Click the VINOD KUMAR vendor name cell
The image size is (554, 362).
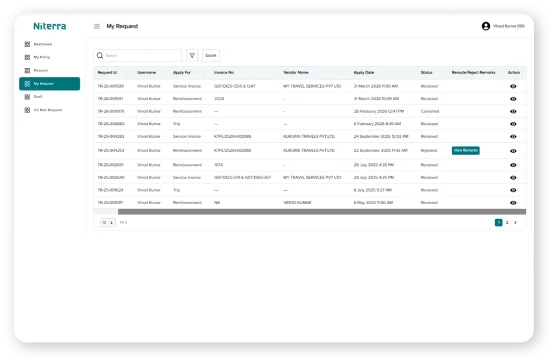click(x=297, y=203)
